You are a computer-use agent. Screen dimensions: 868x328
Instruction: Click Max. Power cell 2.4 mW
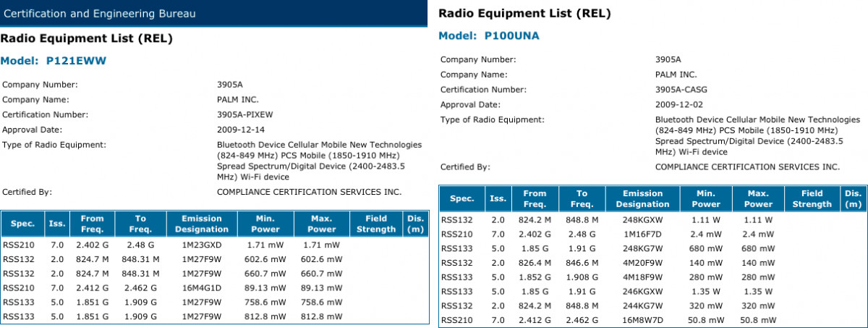pos(757,234)
